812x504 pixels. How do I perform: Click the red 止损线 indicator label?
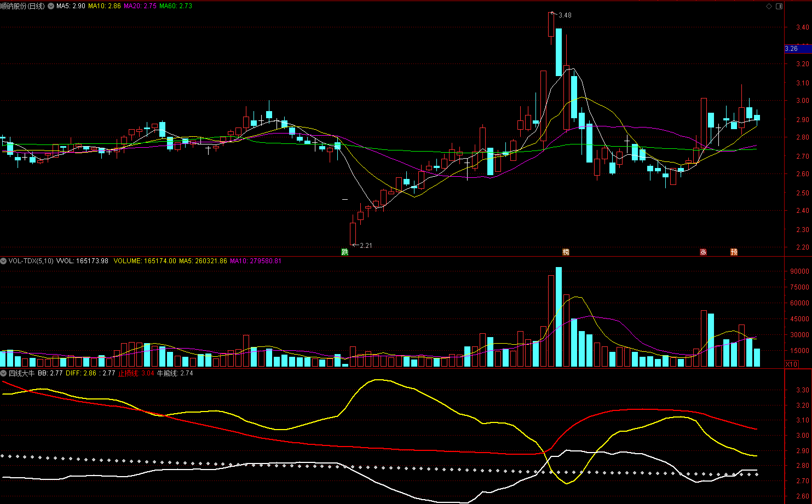(x=128, y=373)
